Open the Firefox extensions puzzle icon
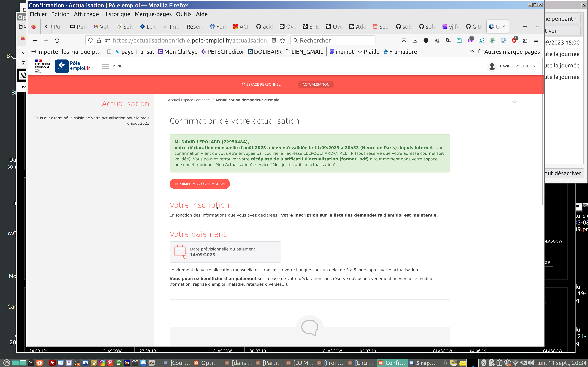Image resolution: width=588 pixels, height=367 pixels. coord(525,41)
